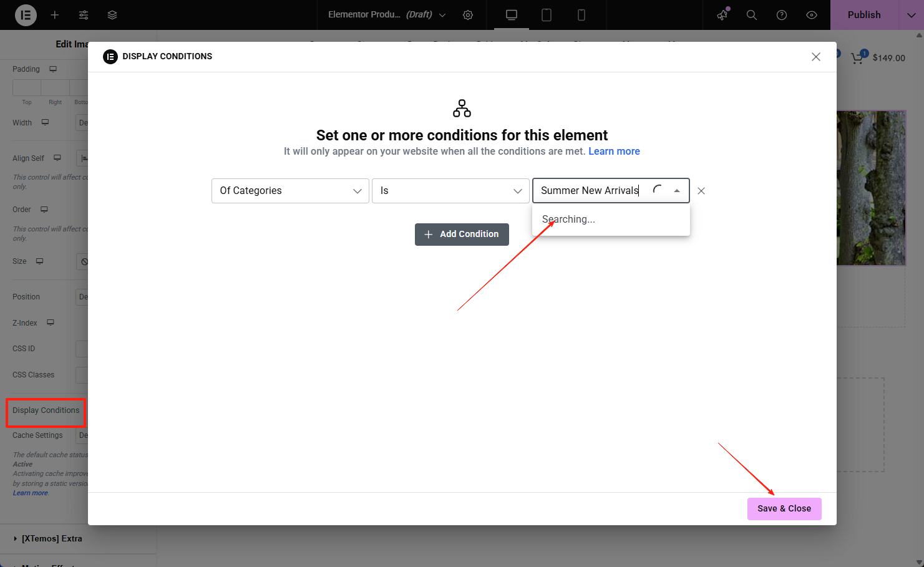This screenshot has width=924, height=567.
Task: Open the Elementor logo menu
Action: 26,15
